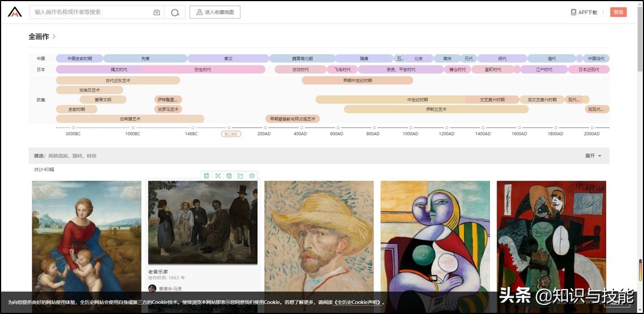Choose the 清代 period
Image resolution: width=644 pixels, height=314 pixels.
coord(551,59)
